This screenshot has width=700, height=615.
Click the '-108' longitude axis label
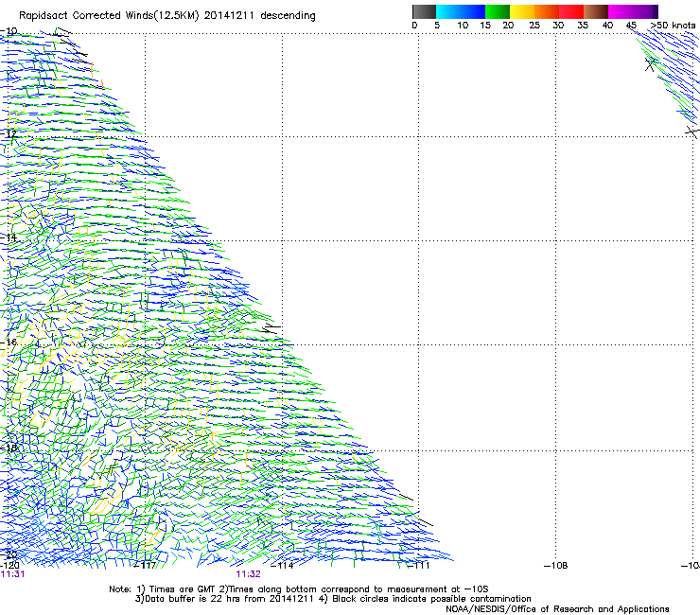coord(556,566)
